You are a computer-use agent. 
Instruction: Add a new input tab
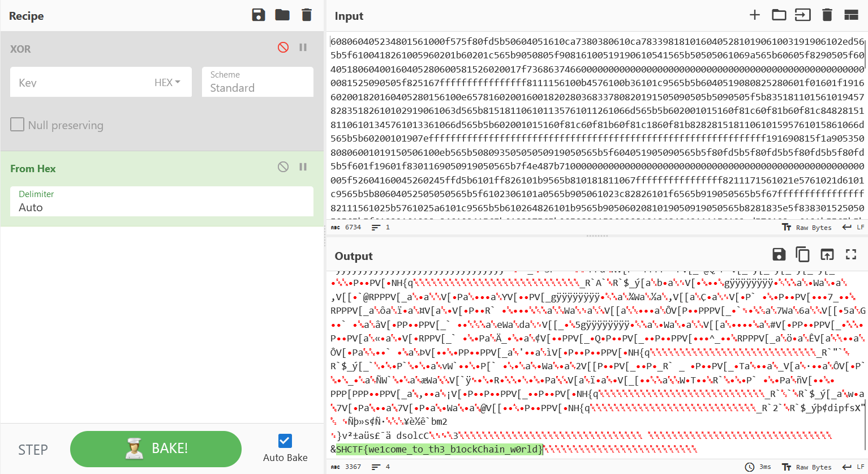(755, 15)
